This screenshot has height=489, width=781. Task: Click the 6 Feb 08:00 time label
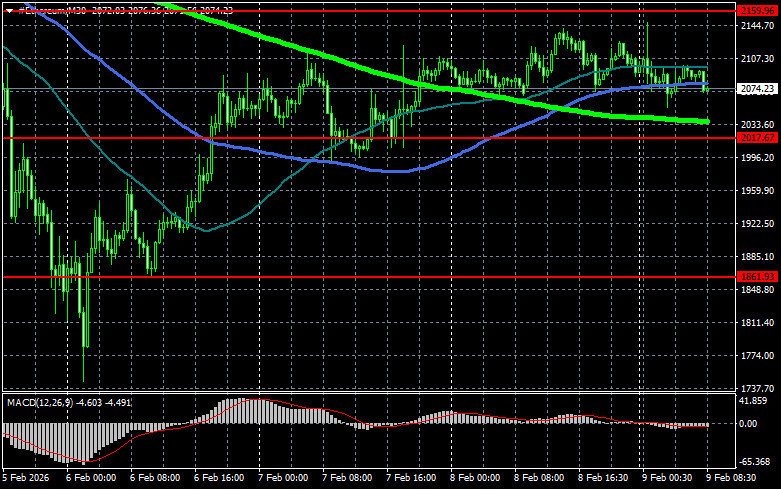(155, 478)
